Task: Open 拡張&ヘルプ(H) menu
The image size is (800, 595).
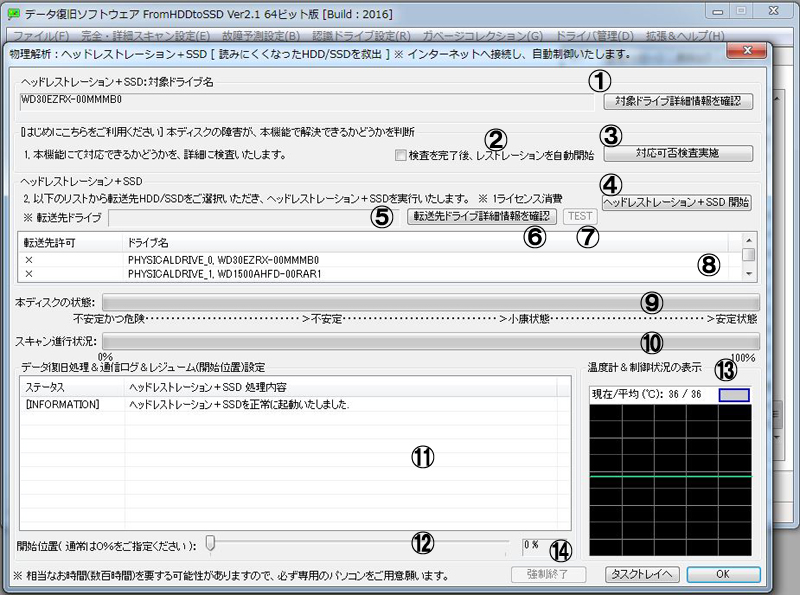Action: pyautogui.click(x=685, y=36)
